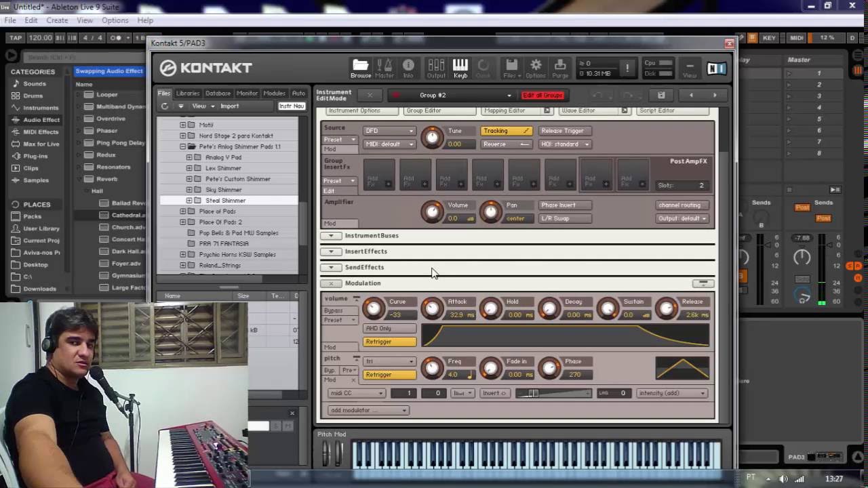Select Drums category in Ableton browser
Viewport: 868px width, 488px height.
[x=33, y=96]
